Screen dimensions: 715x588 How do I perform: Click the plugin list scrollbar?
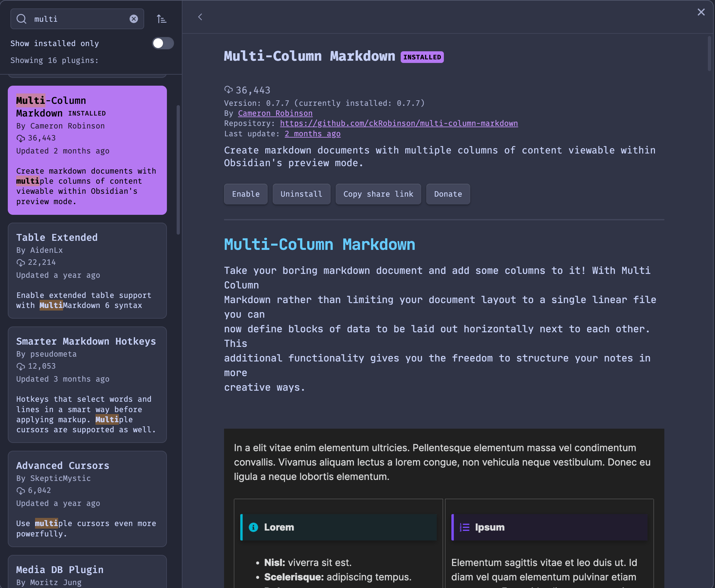178,170
